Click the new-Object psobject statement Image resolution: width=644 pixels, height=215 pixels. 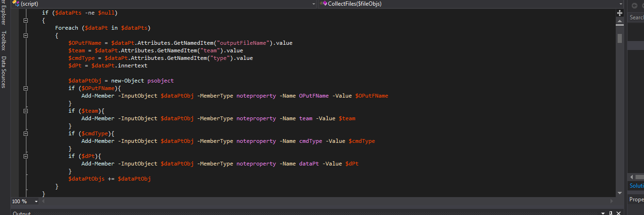click(143, 81)
